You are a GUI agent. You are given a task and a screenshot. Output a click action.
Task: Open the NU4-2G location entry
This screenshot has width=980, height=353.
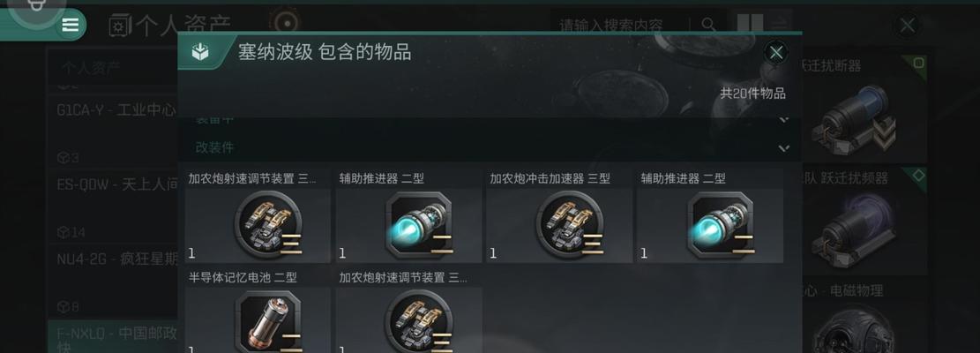(116, 259)
